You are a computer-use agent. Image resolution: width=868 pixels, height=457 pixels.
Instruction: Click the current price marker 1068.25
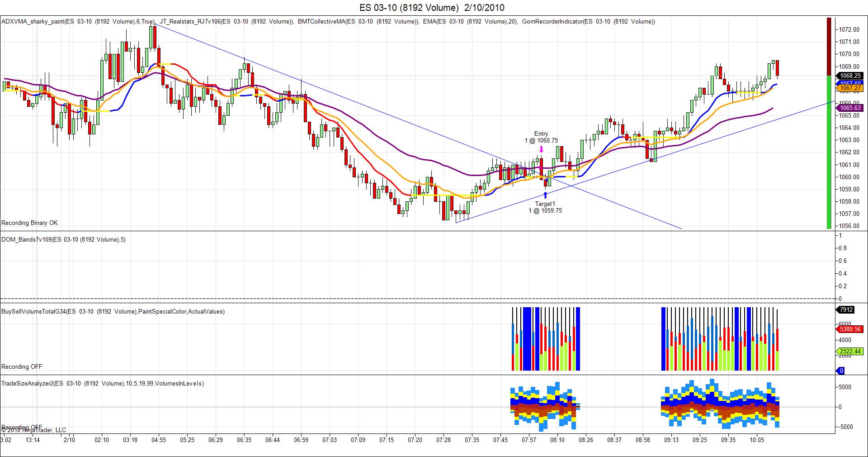[850, 76]
